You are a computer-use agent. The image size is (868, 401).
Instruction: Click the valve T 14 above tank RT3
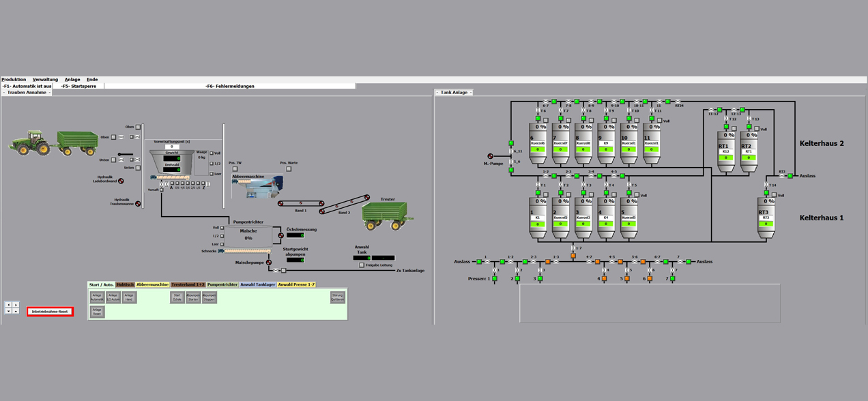tap(766, 185)
